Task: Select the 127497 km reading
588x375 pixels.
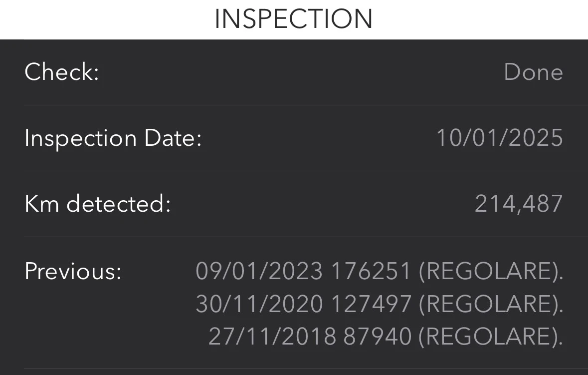Action: pyautogui.click(x=371, y=304)
